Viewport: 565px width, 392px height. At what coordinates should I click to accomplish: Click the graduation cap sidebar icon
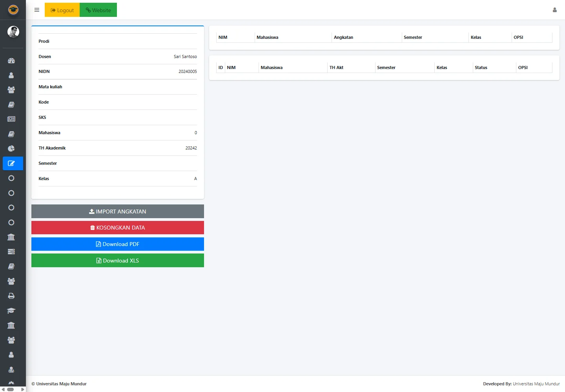click(11, 311)
